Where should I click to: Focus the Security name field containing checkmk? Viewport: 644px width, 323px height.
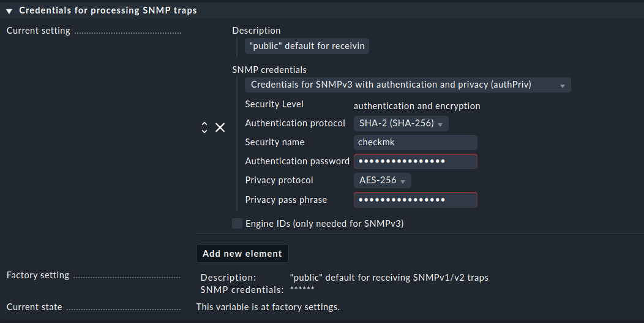pyautogui.click(x=415, y=143)
